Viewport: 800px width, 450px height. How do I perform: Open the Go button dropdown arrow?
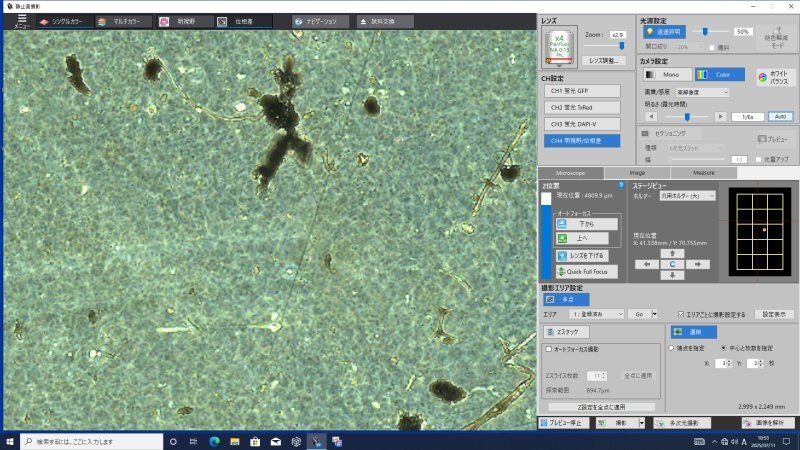[655, 314]
